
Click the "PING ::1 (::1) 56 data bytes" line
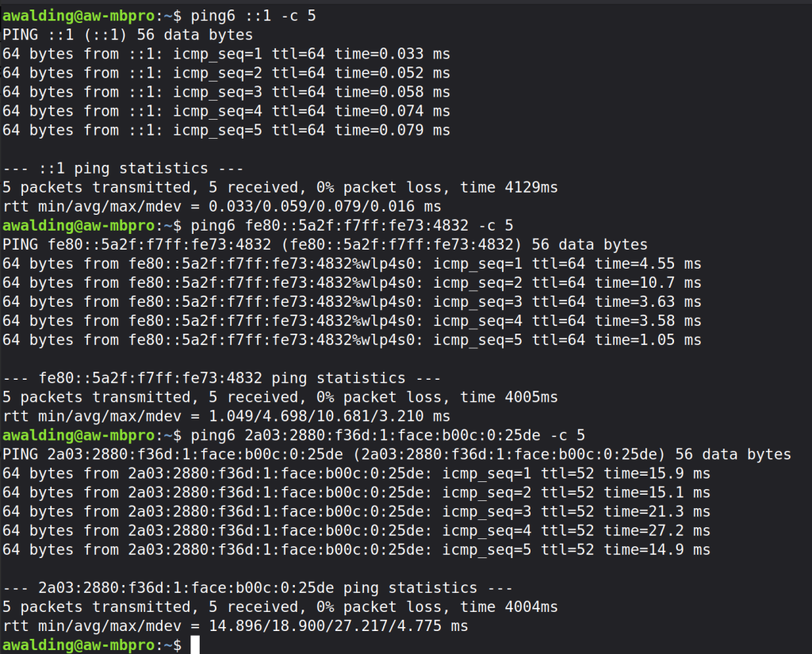click(127, 35)
